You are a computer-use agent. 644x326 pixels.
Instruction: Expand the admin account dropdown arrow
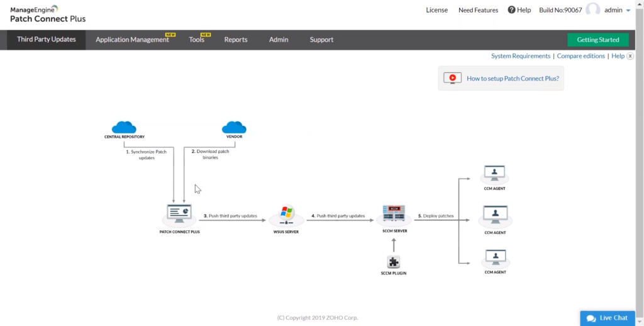[628, 11]
